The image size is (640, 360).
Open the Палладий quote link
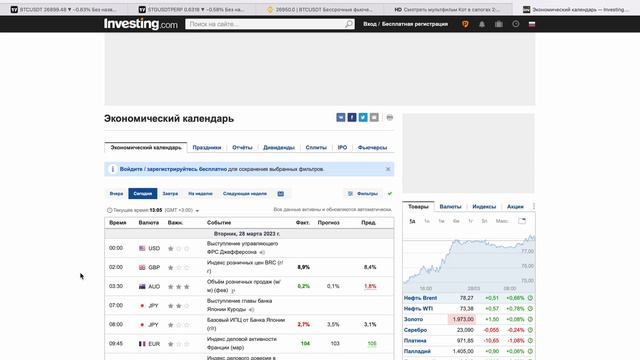coord(417,351)
